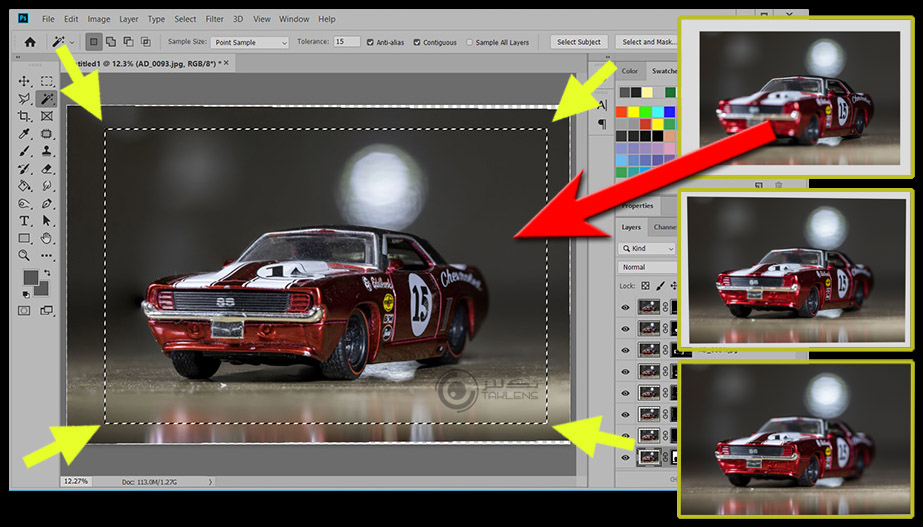Activate the Eyedropper tool

(24, 134)
